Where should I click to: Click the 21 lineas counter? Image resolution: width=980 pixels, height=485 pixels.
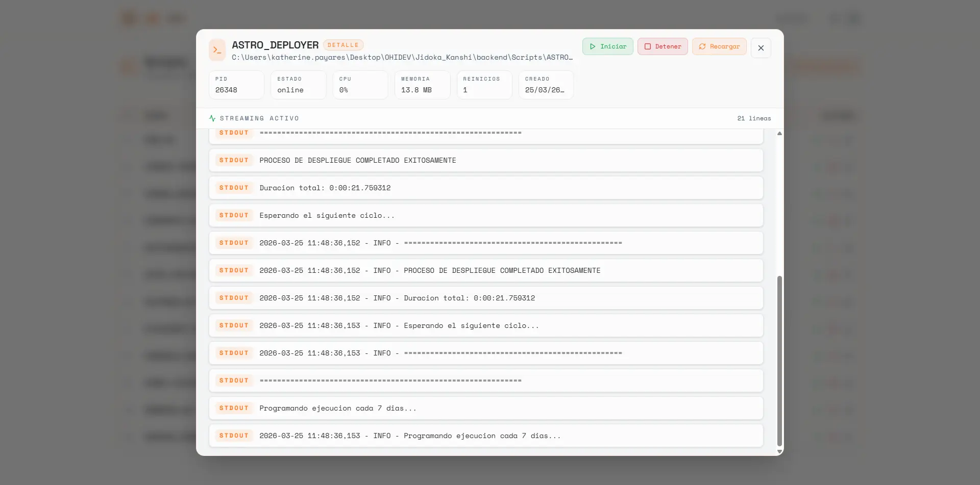tap(754, 118)
